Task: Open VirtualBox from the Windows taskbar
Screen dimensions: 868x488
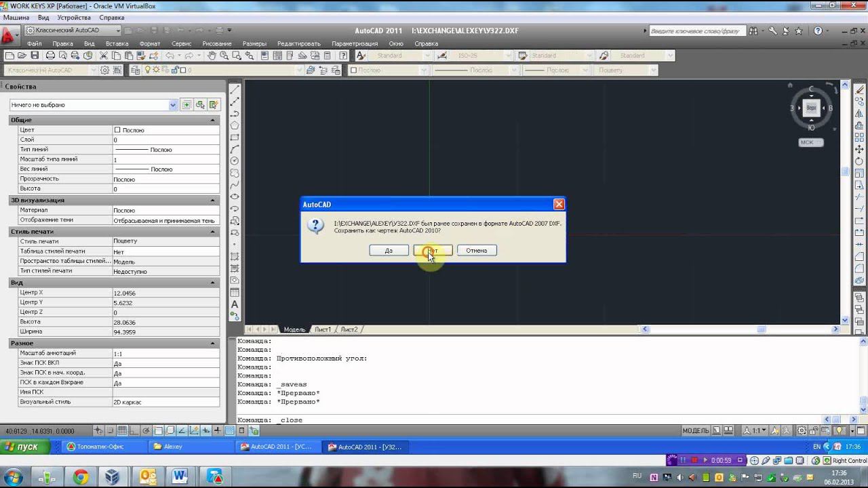Action: 113,477
